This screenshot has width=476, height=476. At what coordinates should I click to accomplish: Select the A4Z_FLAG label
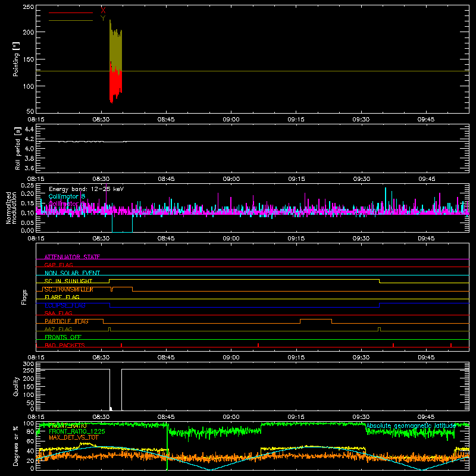pos(58,329)
